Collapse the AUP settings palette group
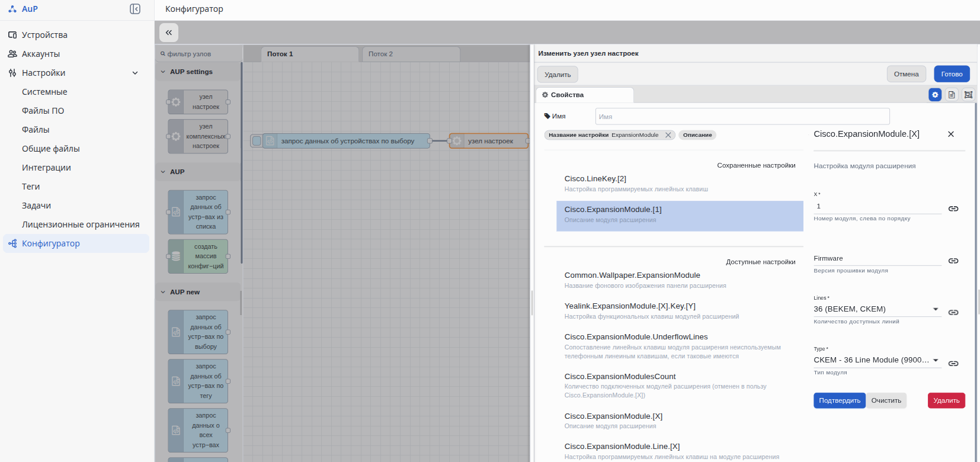Screen dimensions: 980x462 point(164,72)
